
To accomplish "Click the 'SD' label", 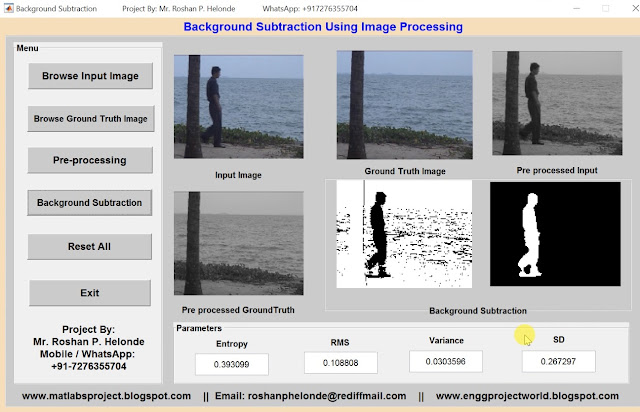I will pyautogui.click(x=559, y=340).
